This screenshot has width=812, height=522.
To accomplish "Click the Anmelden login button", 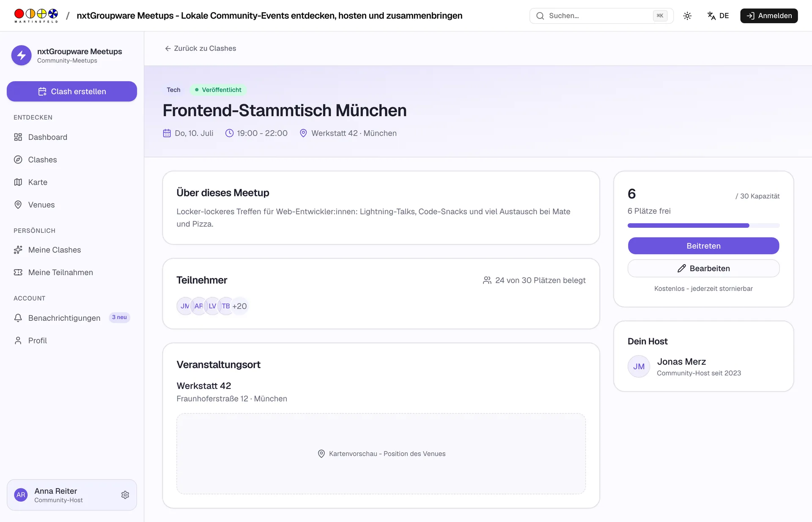I will 769,16.
